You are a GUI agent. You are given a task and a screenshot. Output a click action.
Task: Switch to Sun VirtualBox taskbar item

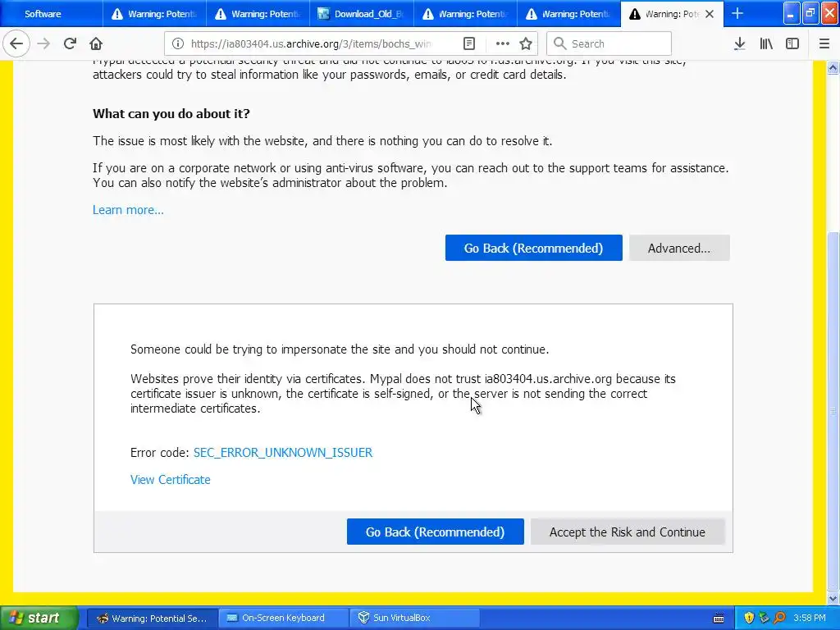pos(414,619)
